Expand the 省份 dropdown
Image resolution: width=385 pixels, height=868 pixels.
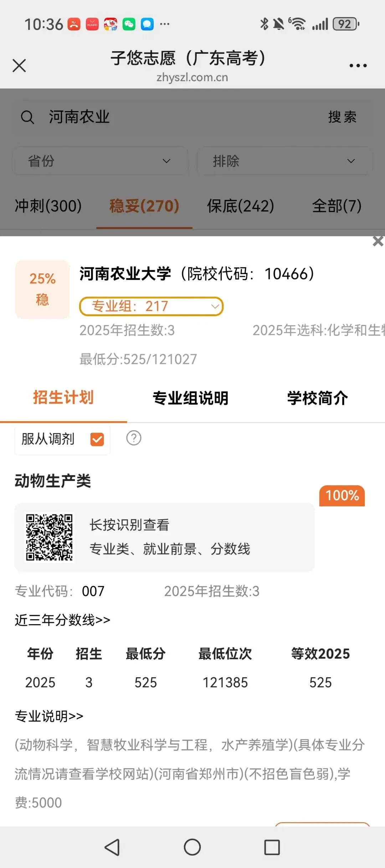pos(100,161)
